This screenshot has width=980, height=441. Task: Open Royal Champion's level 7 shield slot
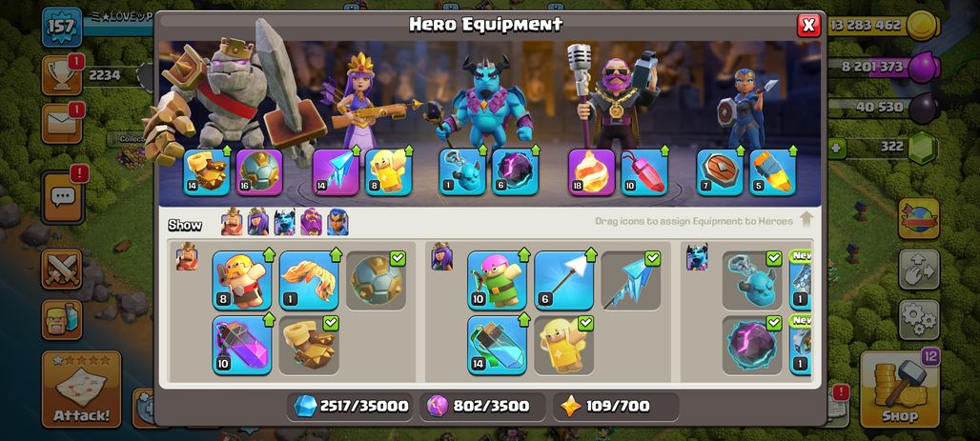point(720,172)
